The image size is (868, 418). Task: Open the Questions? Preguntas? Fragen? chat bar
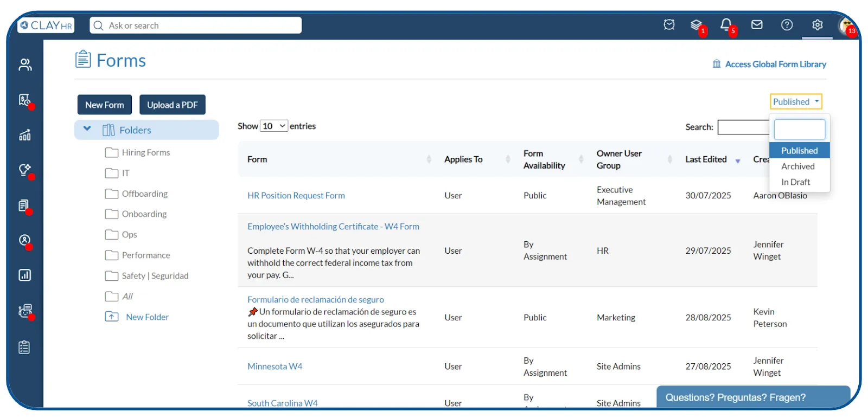pos(754,397)
